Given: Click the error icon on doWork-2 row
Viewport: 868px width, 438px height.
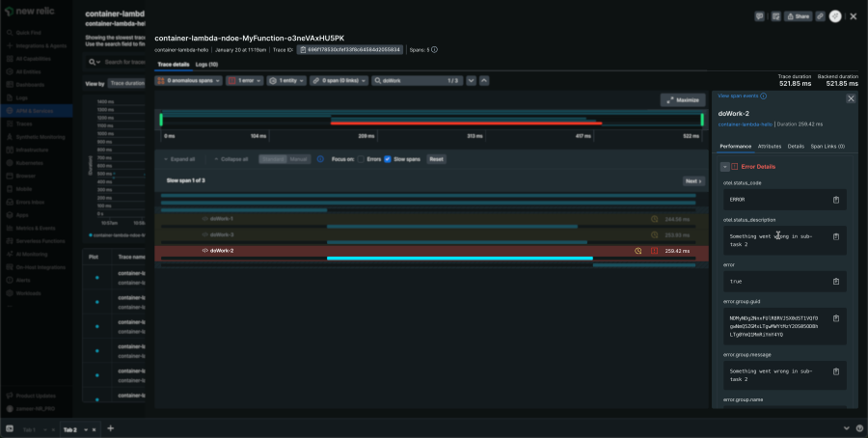Looking at the screenshot, I should pyautogui.click(x=654, y=251).
